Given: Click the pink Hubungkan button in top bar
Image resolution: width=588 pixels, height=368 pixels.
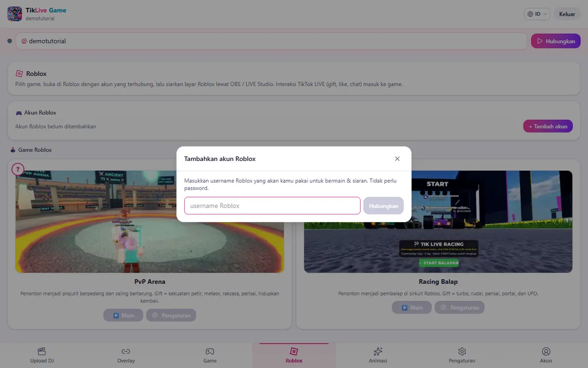Looking at the screenshot, I should 556,41.
